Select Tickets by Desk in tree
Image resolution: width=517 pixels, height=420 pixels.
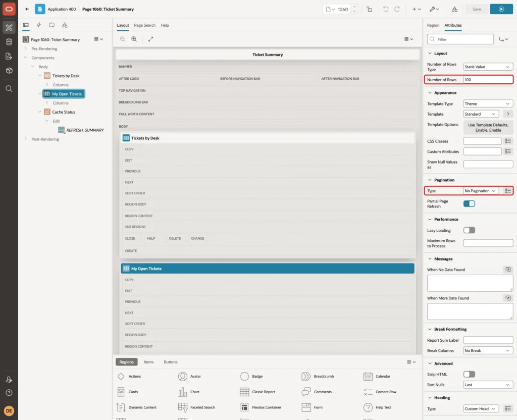click(x=66, y=76)
